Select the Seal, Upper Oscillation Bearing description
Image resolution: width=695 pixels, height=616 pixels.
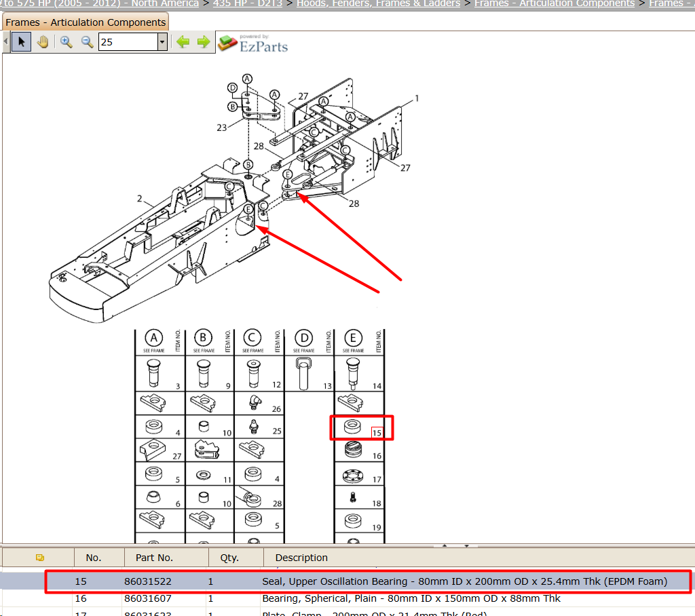464,581
